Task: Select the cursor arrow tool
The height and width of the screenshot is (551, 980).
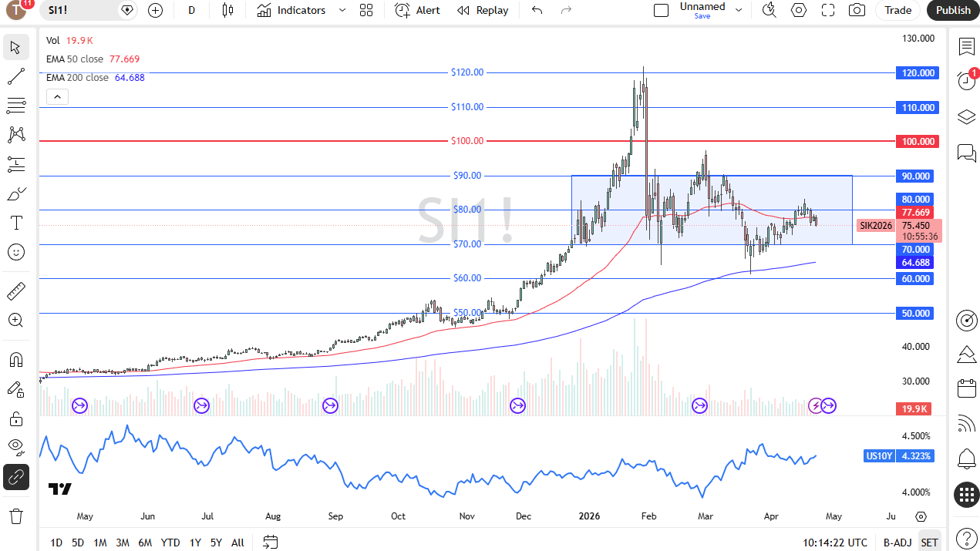Action: coord(16,47)
